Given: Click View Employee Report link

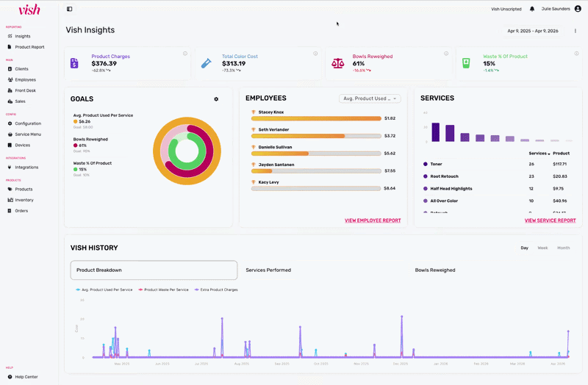Looking at the screenshot, I should tap(373, 220).
